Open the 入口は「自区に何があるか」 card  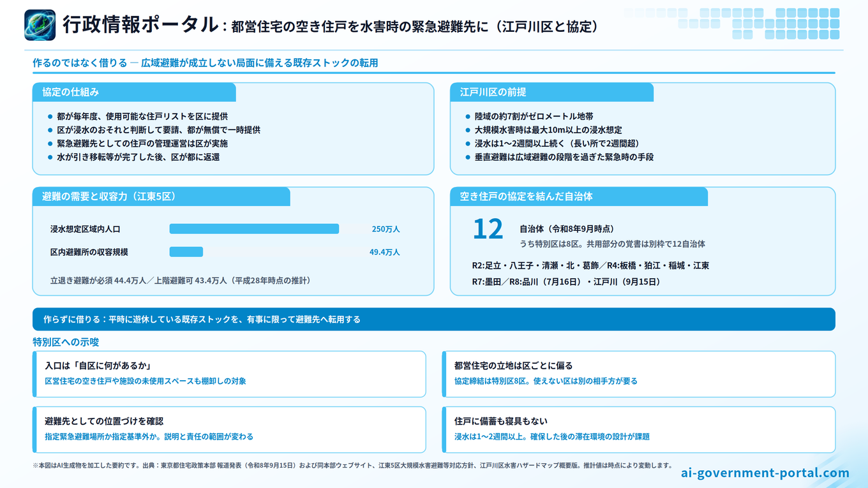(x=229, y=374)
